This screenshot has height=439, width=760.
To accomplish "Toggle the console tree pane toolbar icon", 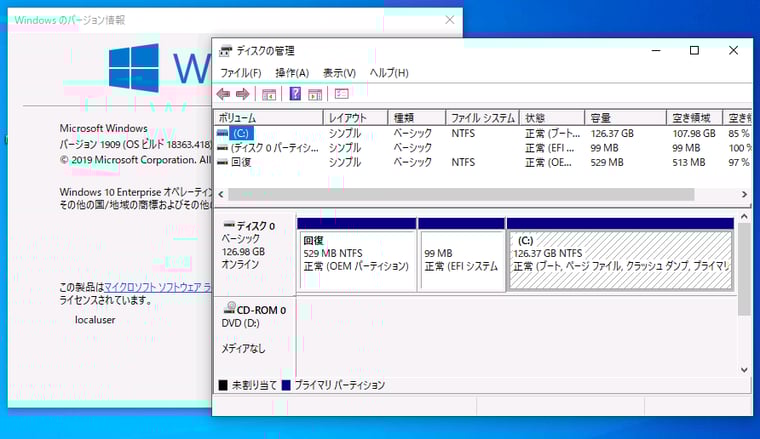I will point(269,94).
